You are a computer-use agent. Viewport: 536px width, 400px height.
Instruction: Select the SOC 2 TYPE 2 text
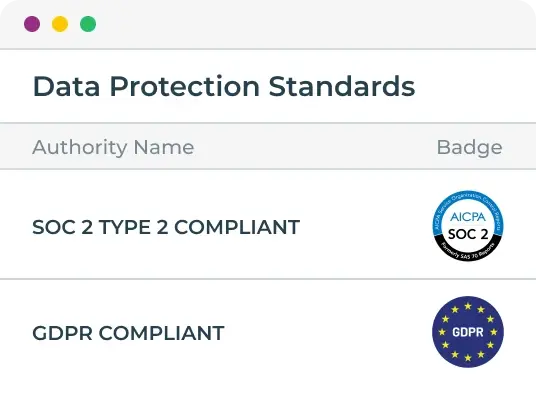pos(100,227)
